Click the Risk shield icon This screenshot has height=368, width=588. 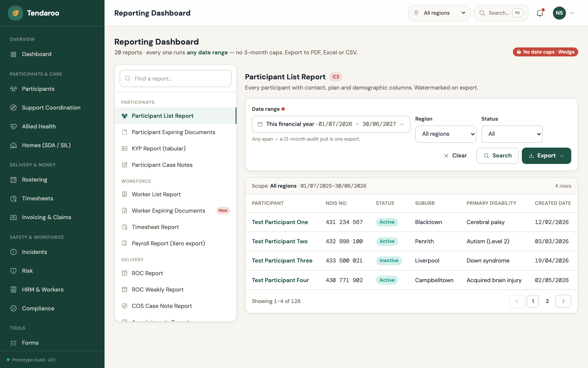click(x=14, y=271)
